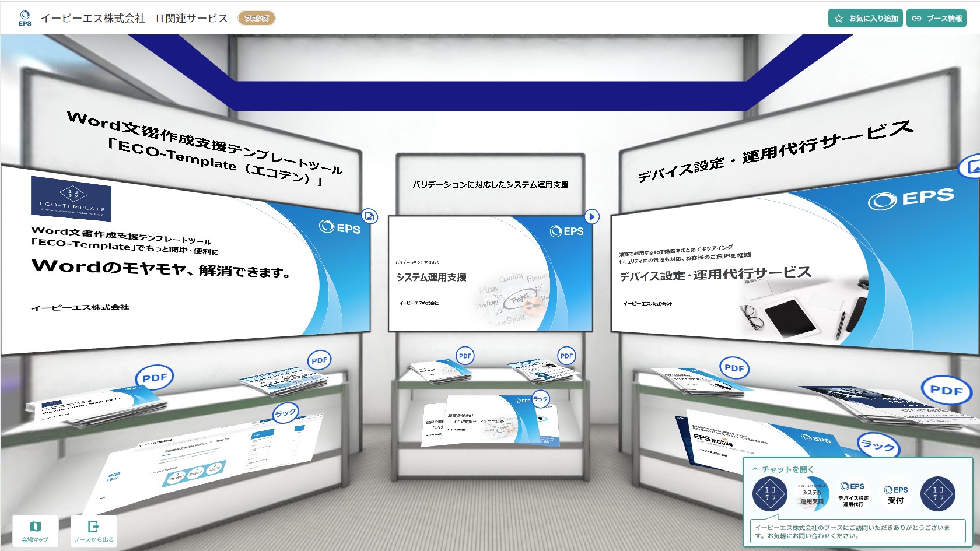This screenshot has height=551, width=980.
Task: Open PDF badge on right booth's left brochure
Action: coord(734,368)
